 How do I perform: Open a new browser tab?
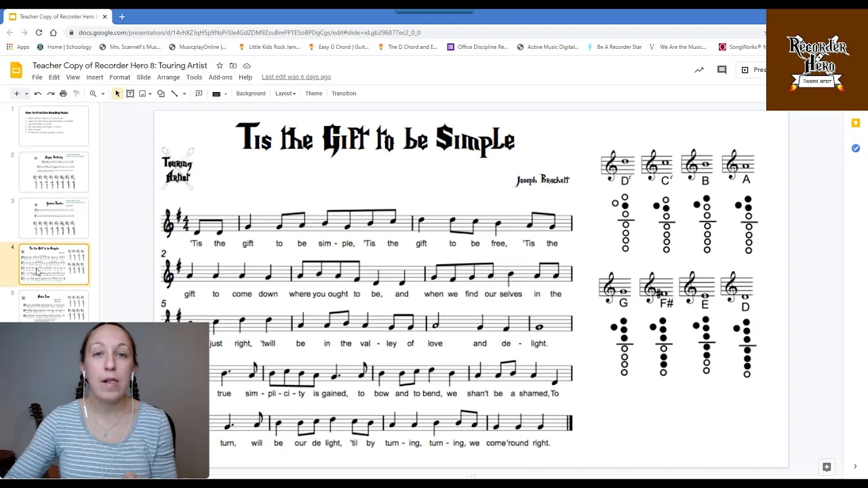coord(122,16)
